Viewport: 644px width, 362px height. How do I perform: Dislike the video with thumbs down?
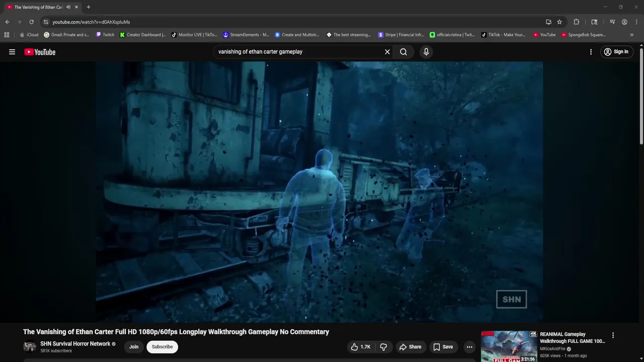(383, 347)
